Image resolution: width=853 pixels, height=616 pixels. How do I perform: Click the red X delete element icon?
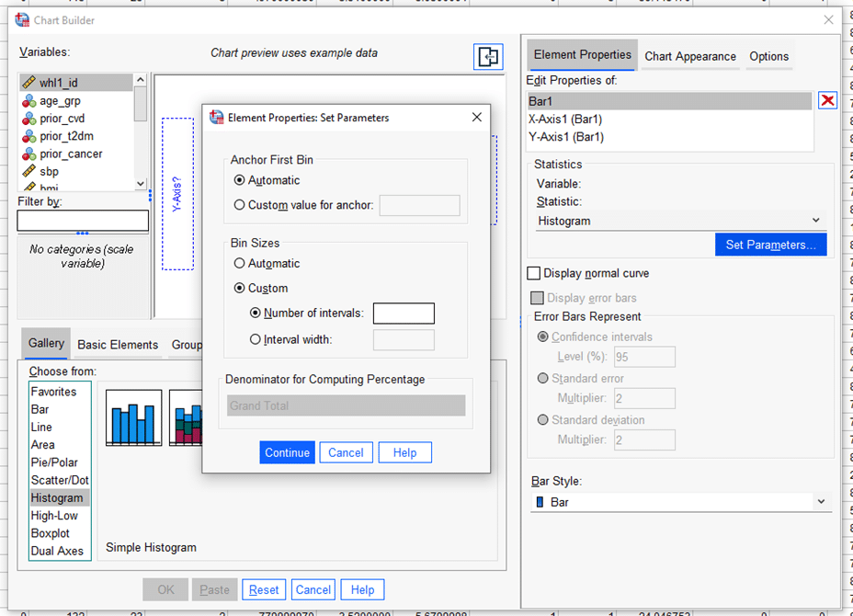click(827, 101)
